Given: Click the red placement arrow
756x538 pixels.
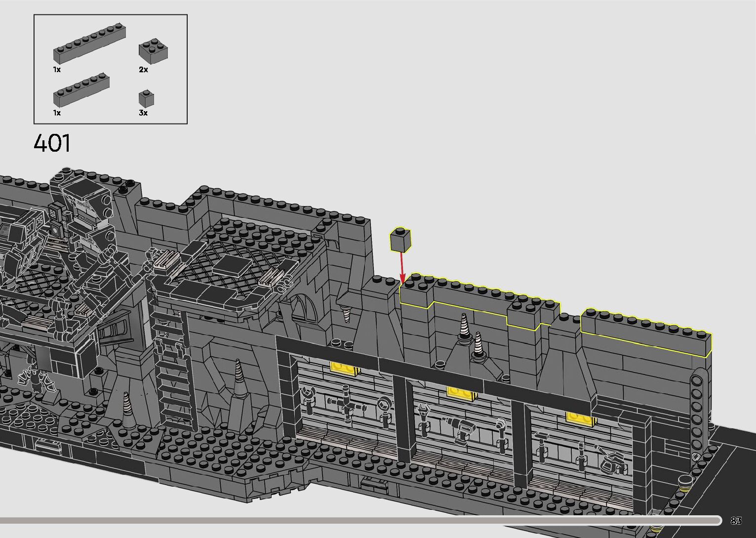Looking at the screenshot, I should [402, 267].
